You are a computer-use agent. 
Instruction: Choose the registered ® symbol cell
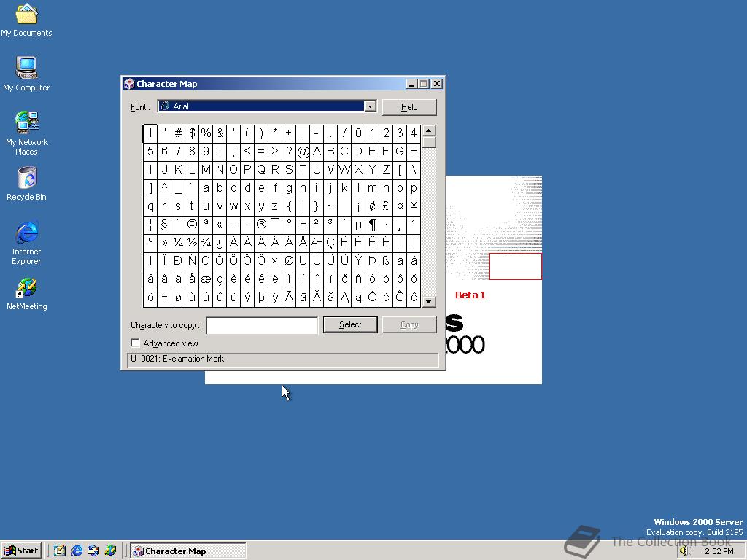click(261, 225)
